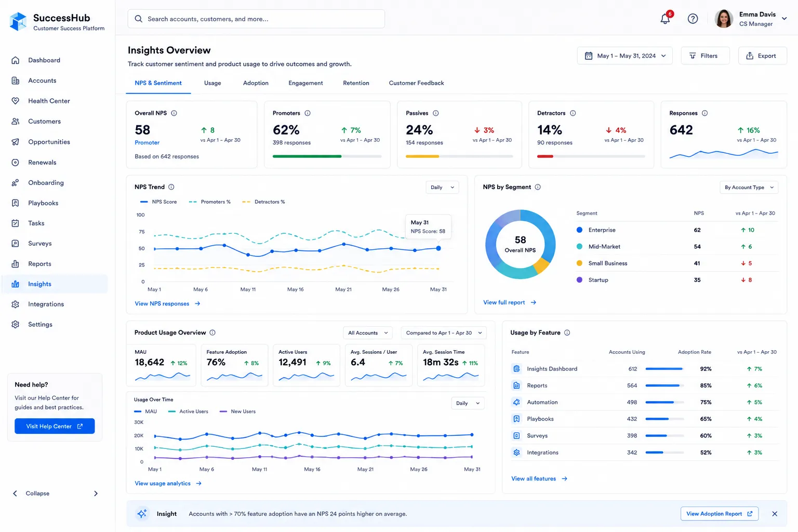Screen dimensions: 798x532
Task: Click the info icon next to NPS by Segment
Action: (538, 187)
